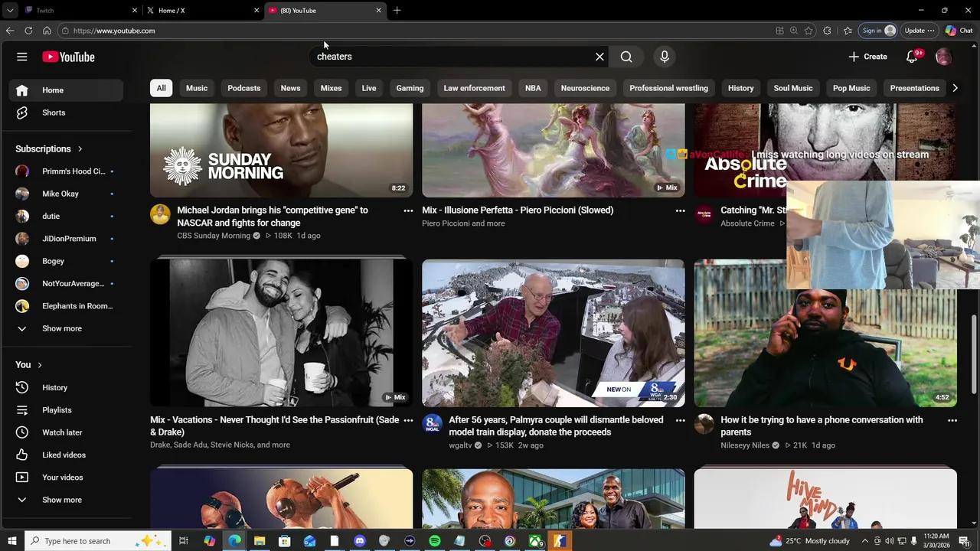
Task: Switch to the Home / X tab
Action: point(202,10)
